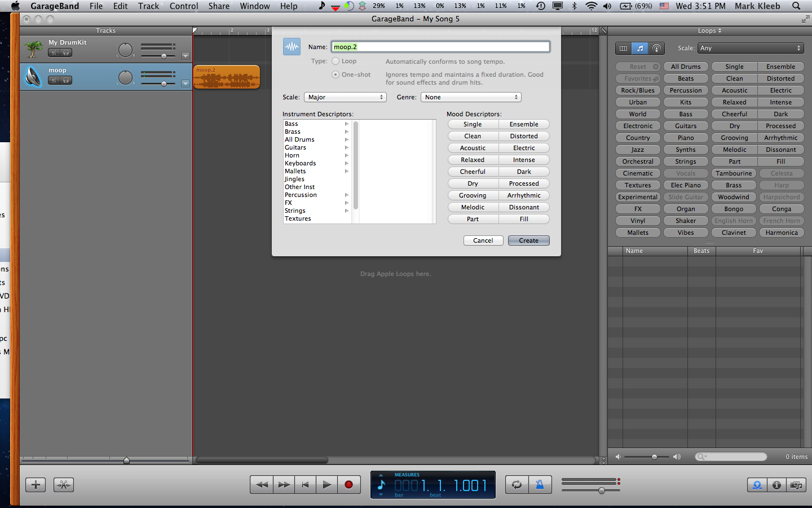Select the One-shot type radio button
This screenshot has height=508, width=812.
tap(336, 75)
